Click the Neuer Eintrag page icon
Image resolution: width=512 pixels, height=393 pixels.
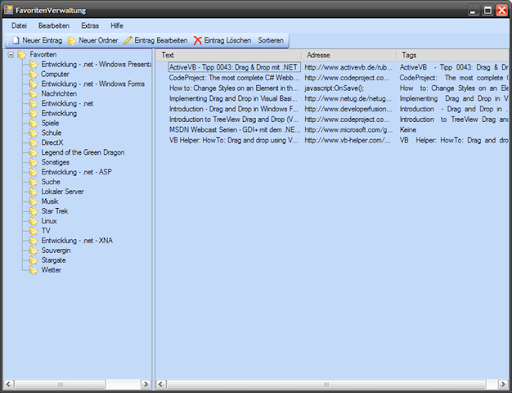[16, 40]
